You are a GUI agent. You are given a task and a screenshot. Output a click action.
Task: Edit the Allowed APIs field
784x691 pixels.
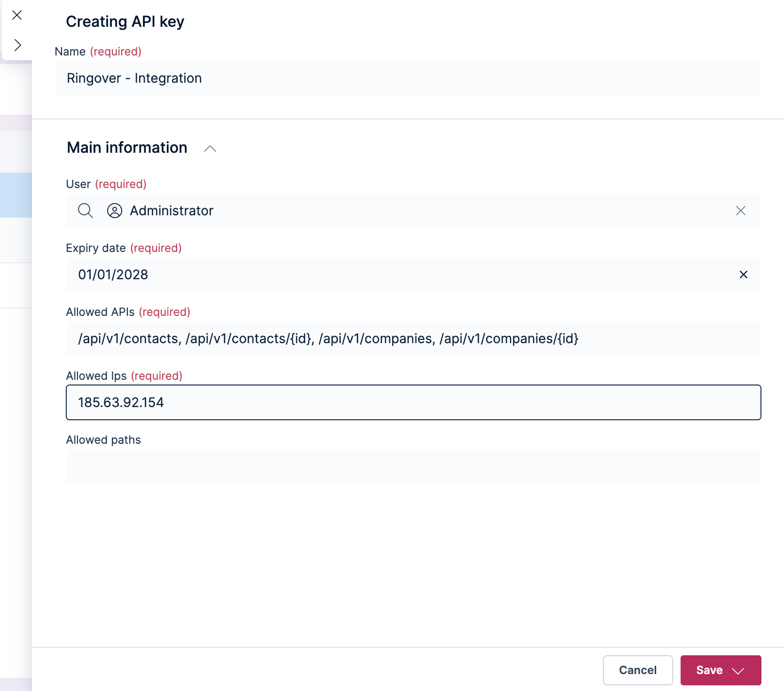click(x=413, y=338)
